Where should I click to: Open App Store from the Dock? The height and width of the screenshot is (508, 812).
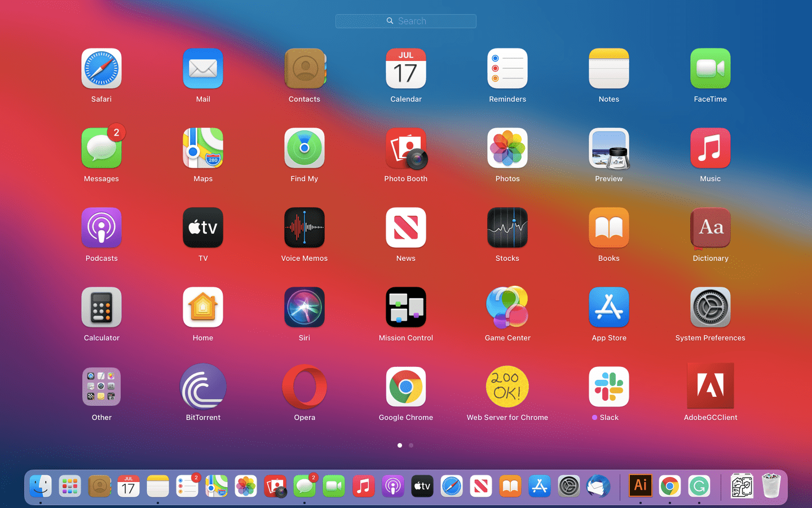tap(540, 486)
